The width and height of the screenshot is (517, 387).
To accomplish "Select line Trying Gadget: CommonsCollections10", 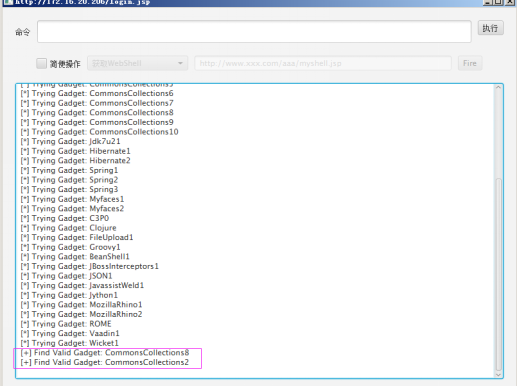I will coord(99,132).
